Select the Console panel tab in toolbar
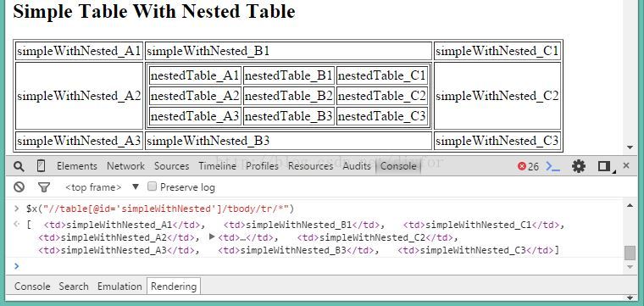The width and height of the screenshot is (644, 306). 398,166
